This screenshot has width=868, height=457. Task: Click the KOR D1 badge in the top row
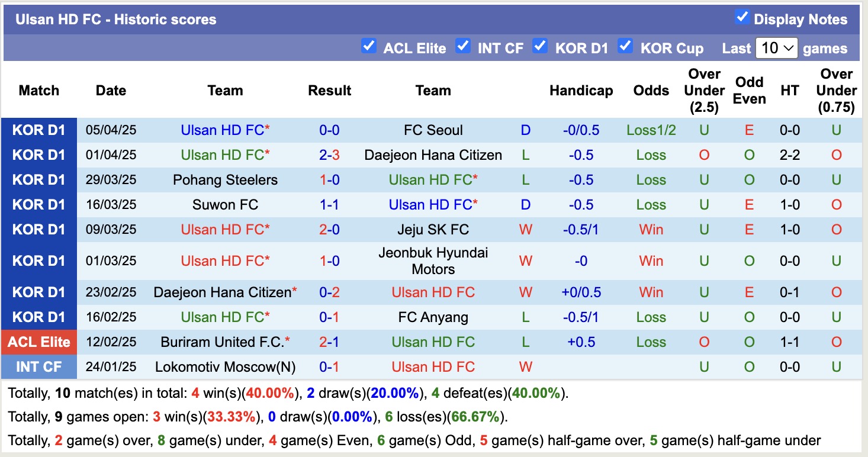coord(39,130)
